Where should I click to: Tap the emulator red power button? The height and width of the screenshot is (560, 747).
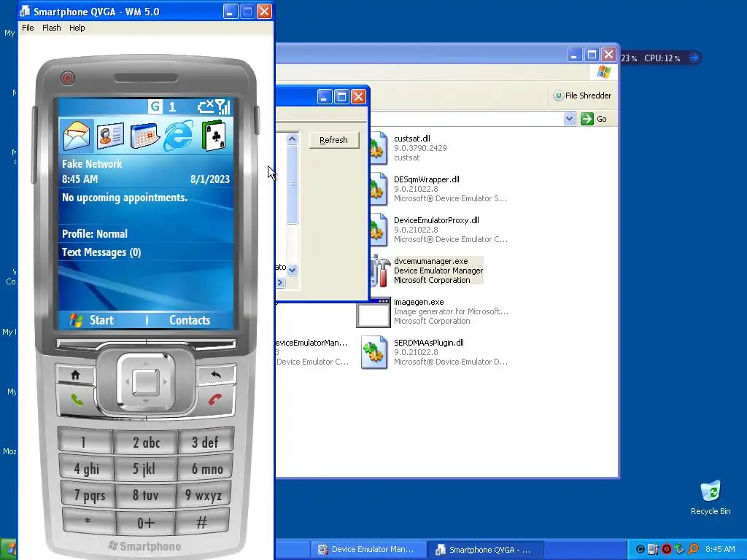click(x=68, y=77)
